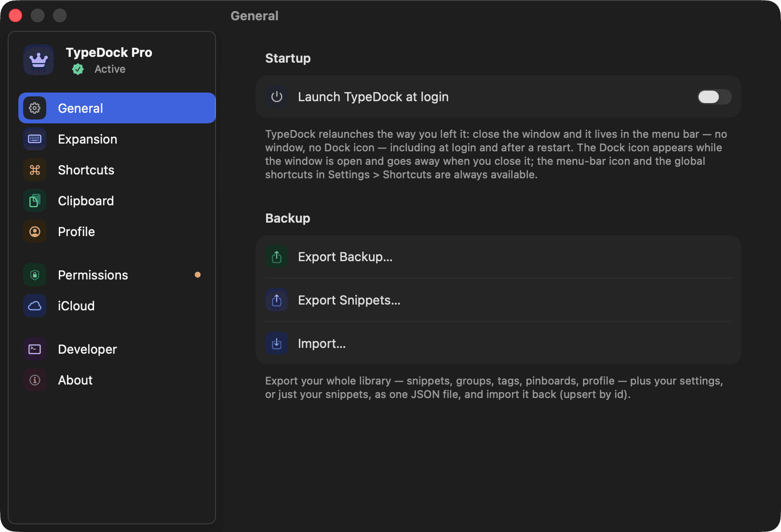The height and width of the screenshot is (532, 781).
Task: Open the Permissions settings pane
Action: (117, 275)
